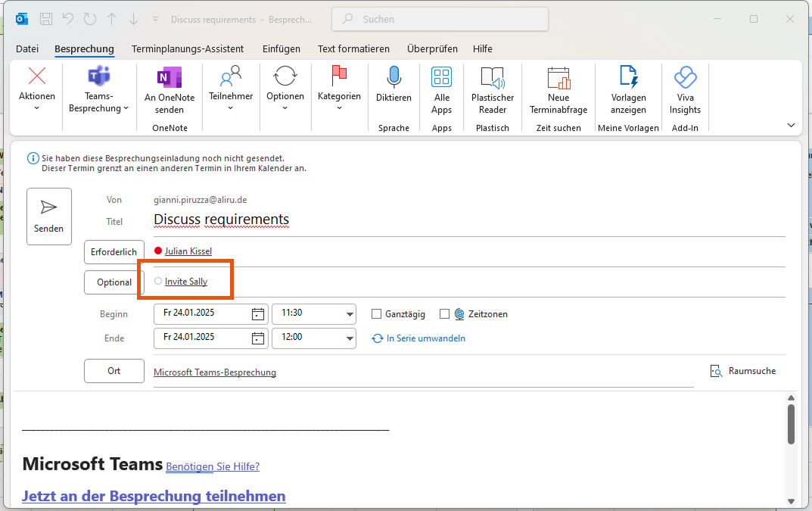Click the body scrollbar thumb
Viewport: 812px width, 511px height.
coord(791,424)
